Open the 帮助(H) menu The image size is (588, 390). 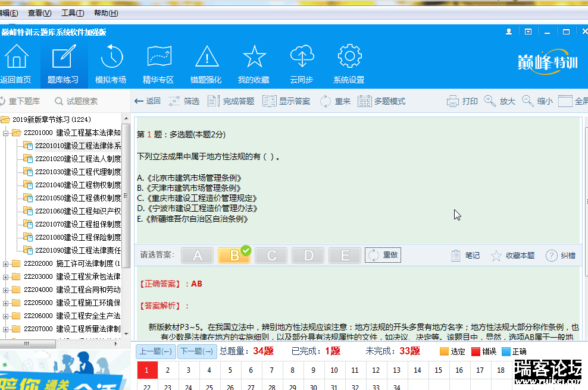pos(106,13)
